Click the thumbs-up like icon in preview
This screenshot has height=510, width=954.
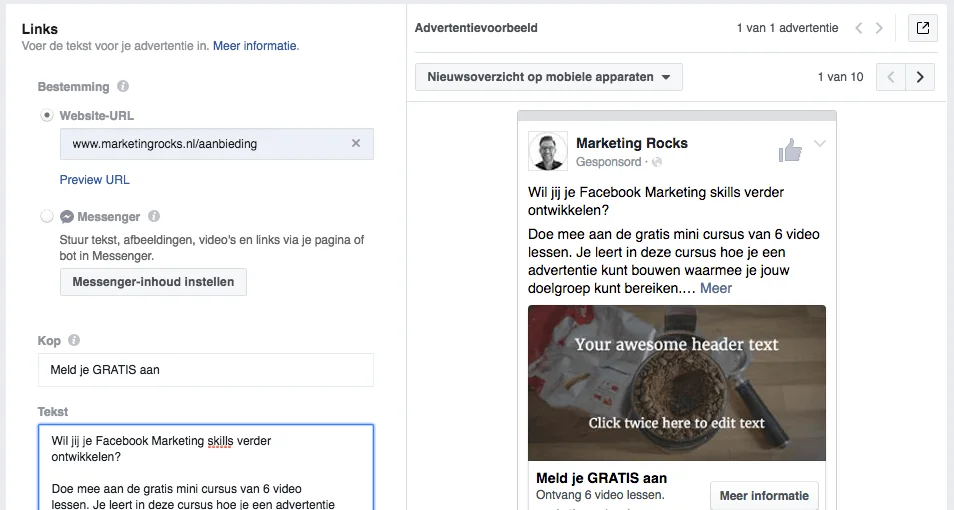coord(790,151)
